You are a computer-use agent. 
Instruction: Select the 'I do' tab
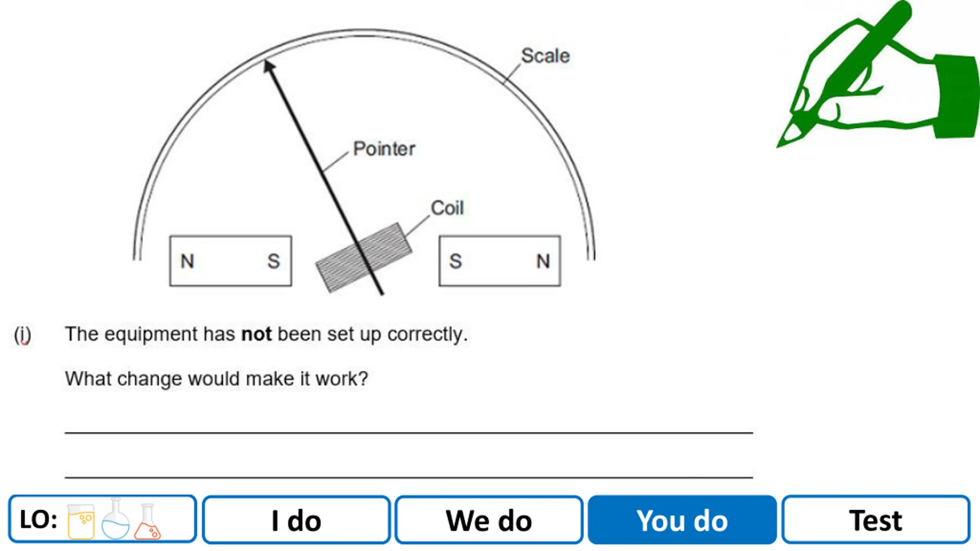click(296, 520)
